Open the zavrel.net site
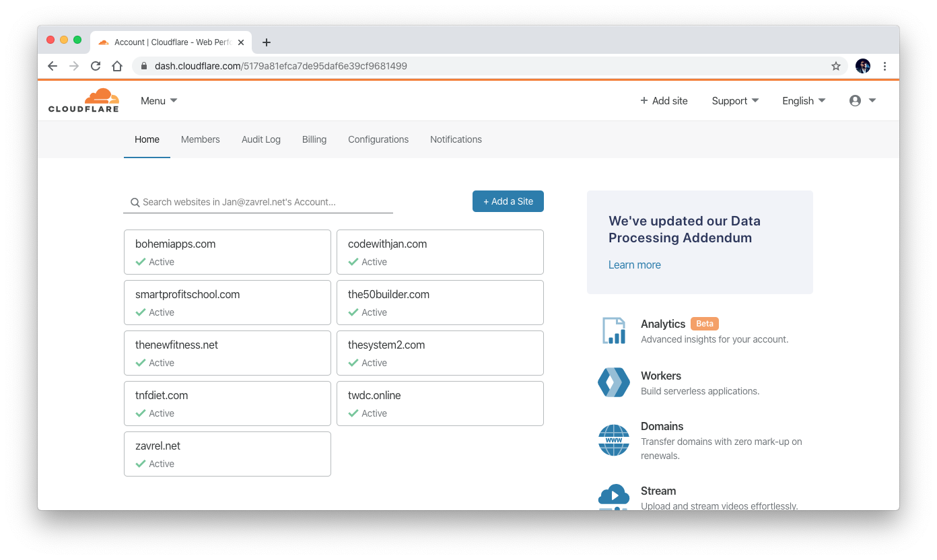 point(228,454)
